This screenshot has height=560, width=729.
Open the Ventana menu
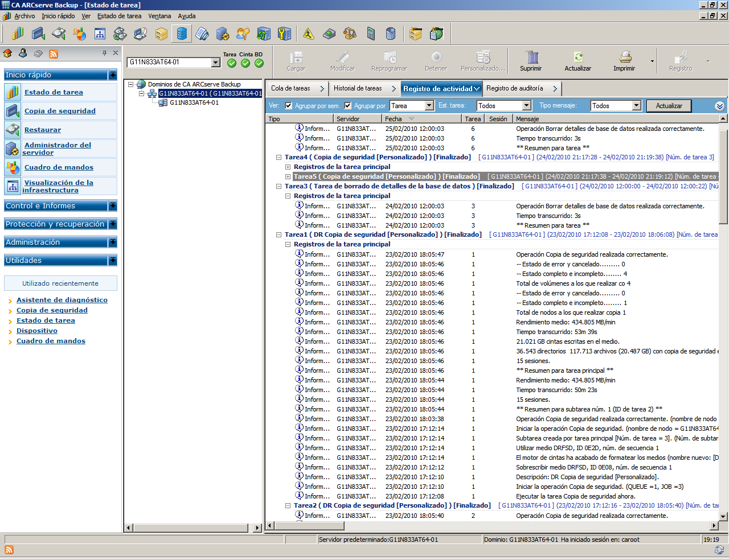159,16
